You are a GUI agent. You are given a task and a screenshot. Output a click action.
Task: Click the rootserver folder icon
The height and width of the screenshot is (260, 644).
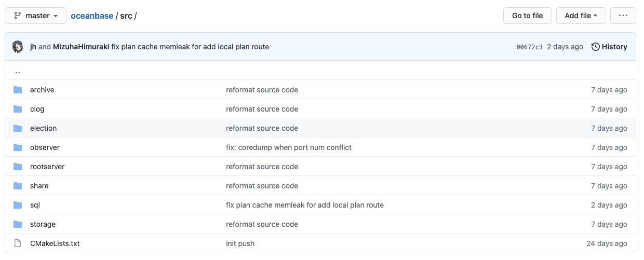pyautogui.click(x=18, y=167)
